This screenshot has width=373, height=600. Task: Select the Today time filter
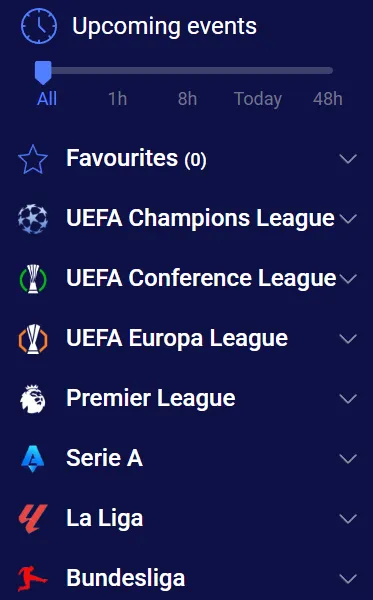click(x=258, y=99)
